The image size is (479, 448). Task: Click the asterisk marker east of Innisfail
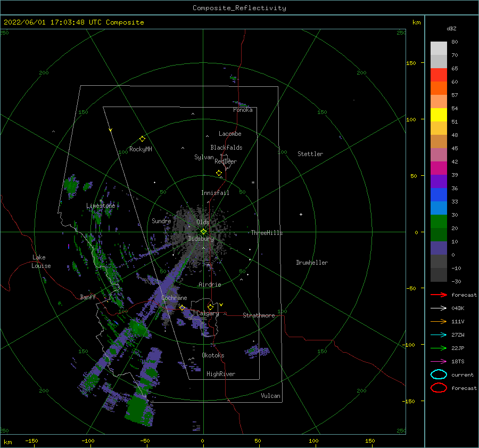(253, 183)
